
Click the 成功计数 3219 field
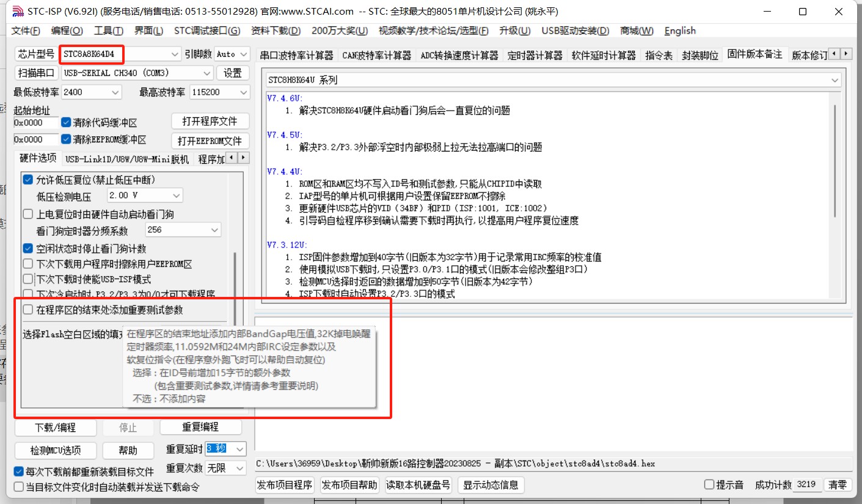click(807, 484)
